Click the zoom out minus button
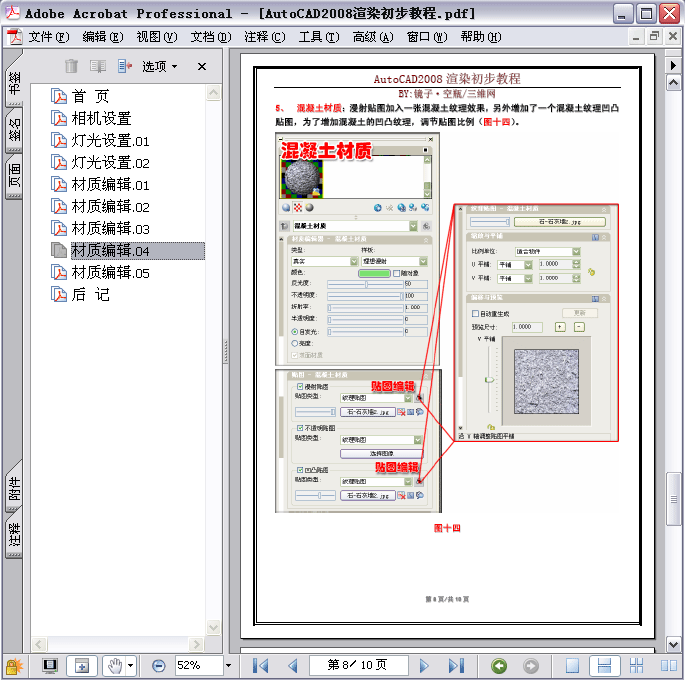 point(159,666)
